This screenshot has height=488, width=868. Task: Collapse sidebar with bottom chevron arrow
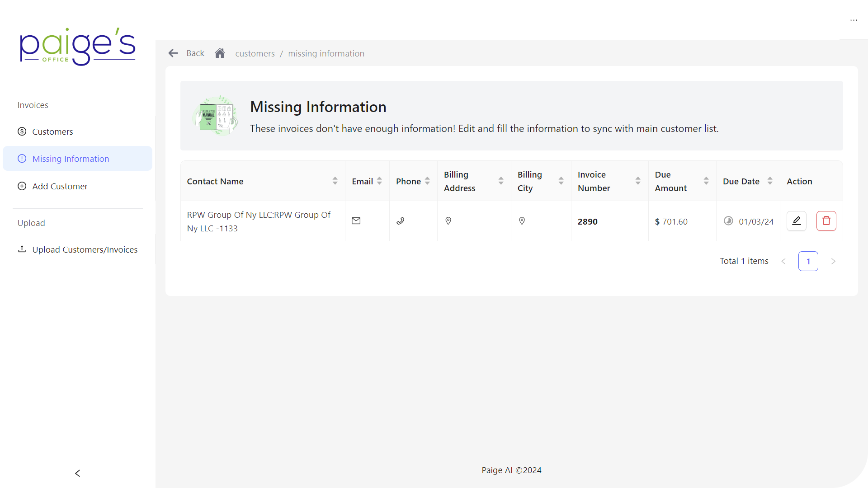[77, 473]
